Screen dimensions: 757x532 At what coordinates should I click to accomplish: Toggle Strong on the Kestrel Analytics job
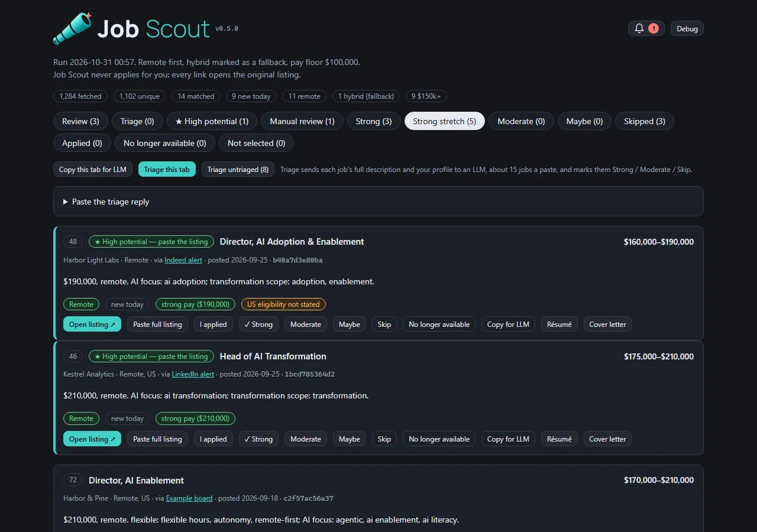click(258, 439)
